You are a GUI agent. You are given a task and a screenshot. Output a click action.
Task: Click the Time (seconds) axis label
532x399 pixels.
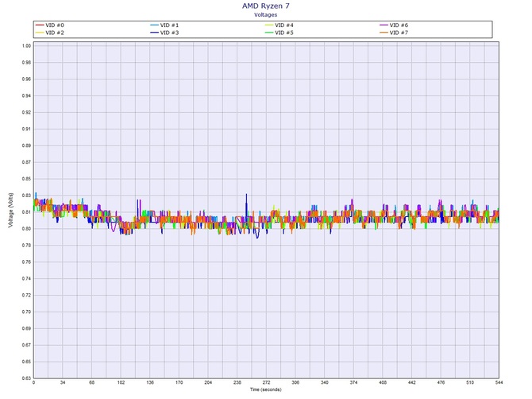[266, 389]
